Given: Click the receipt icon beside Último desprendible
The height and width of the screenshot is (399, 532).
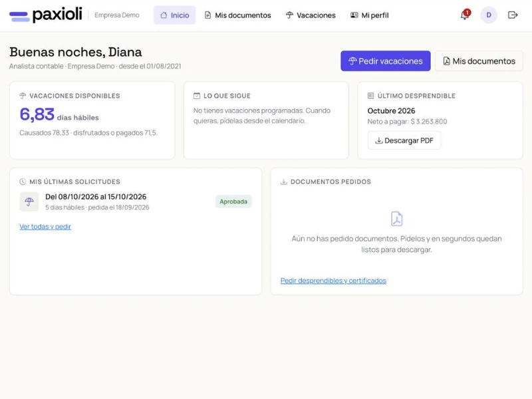Looking at the screenshot, I should point(371,96).
